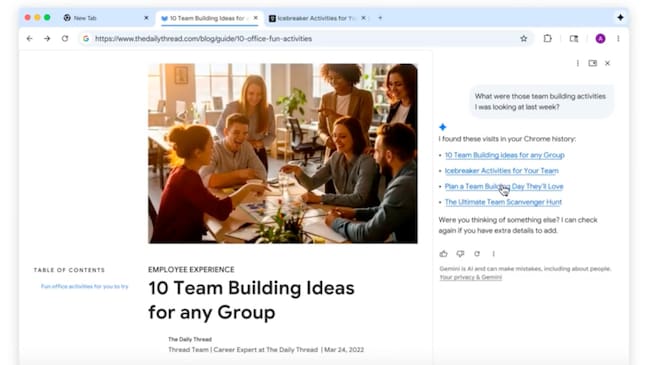Click the Gemini sparkle icon in tab strip

[x=620, y=17]
